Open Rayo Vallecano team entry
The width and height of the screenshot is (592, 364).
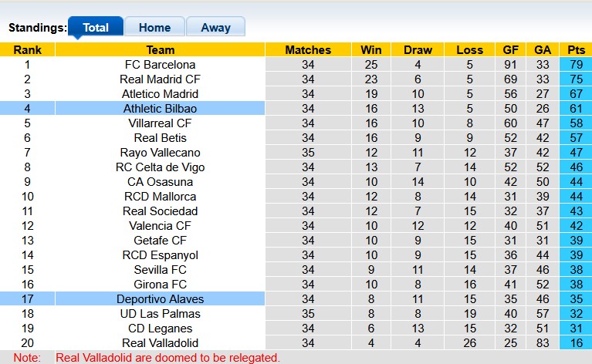click(160, 153)
